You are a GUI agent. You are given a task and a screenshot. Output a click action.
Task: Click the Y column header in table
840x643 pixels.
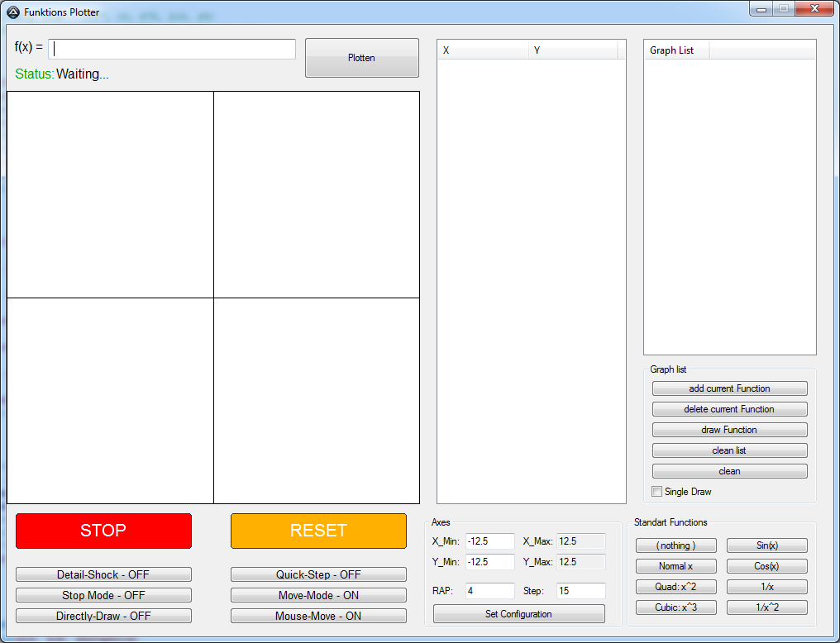point(572,50)
